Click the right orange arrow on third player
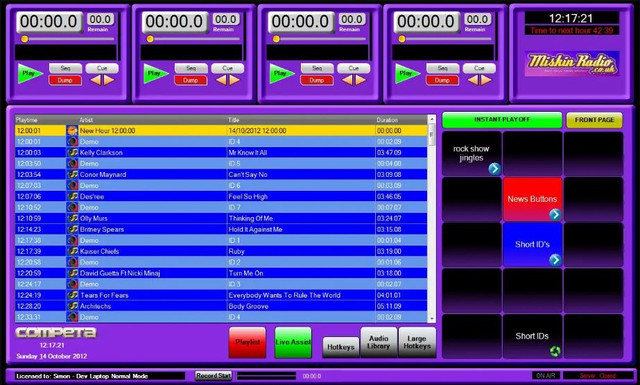The image size is (640, 385). (x=361, y=80)
